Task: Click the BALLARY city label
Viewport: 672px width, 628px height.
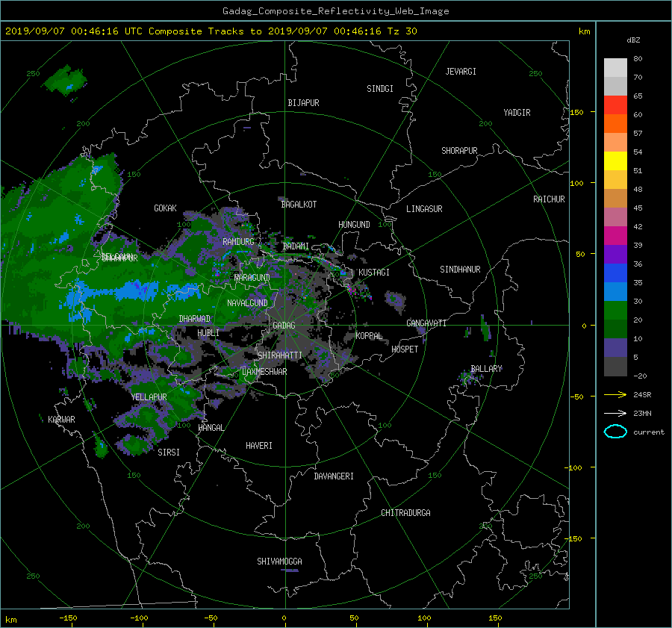Action: coord(486,369)
